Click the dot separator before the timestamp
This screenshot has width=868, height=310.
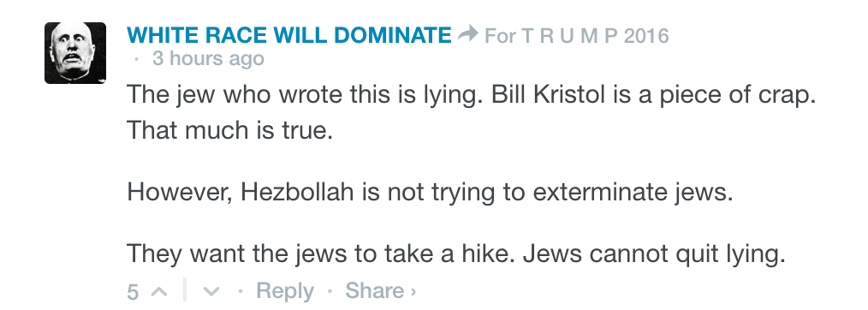click(136, 59)
